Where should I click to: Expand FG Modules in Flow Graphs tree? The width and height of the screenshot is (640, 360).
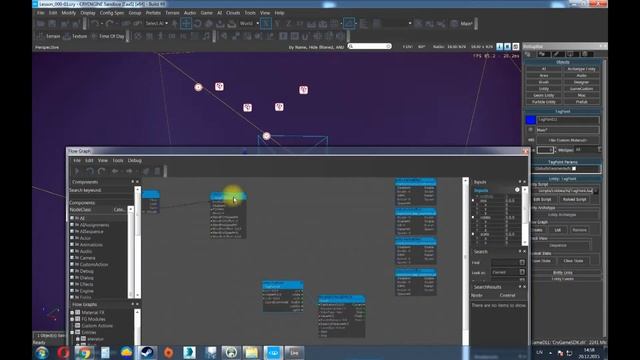(72, 319)
